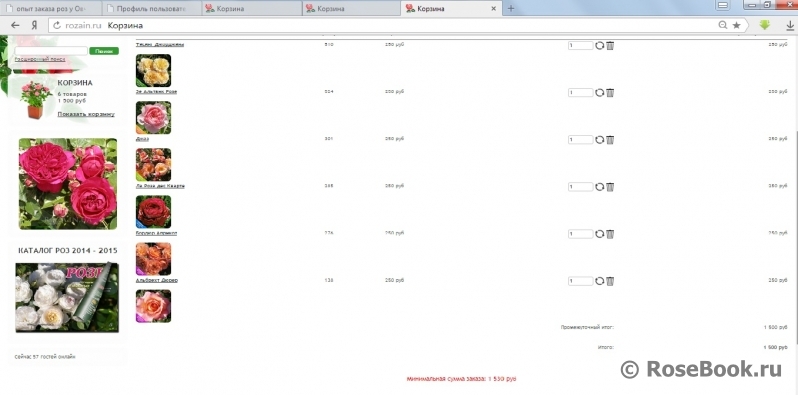This screenshot has height=395, width=798.
Task: Remove Бордюр Абрикот using trash icon
Action: [x=610, y=234]
